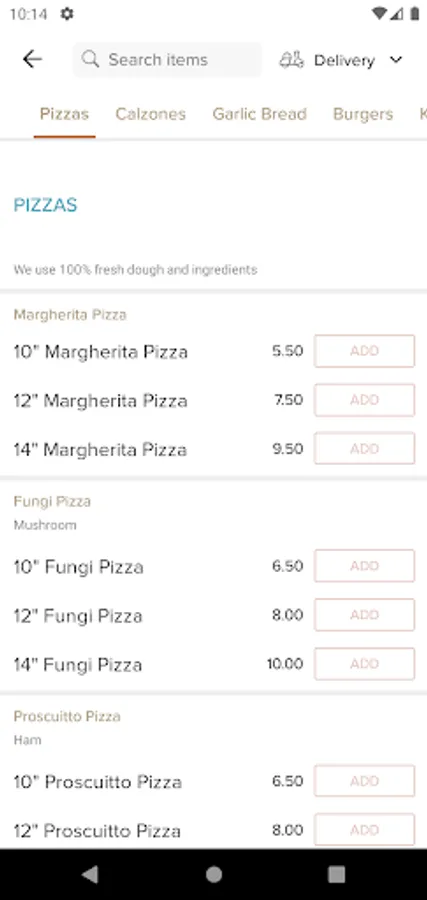Expand the Delivery dropdown chevron
427x900 pixels.
pos(396,60)
